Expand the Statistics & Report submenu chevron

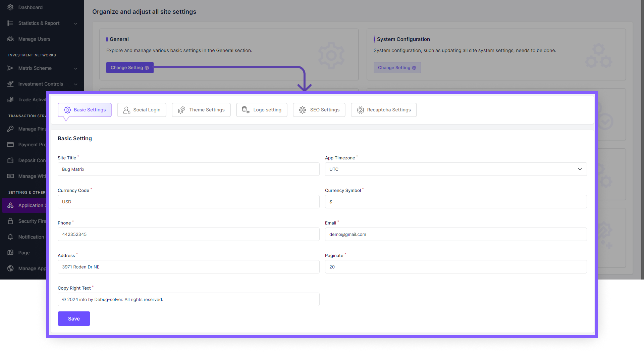click(x=75, y=23)
